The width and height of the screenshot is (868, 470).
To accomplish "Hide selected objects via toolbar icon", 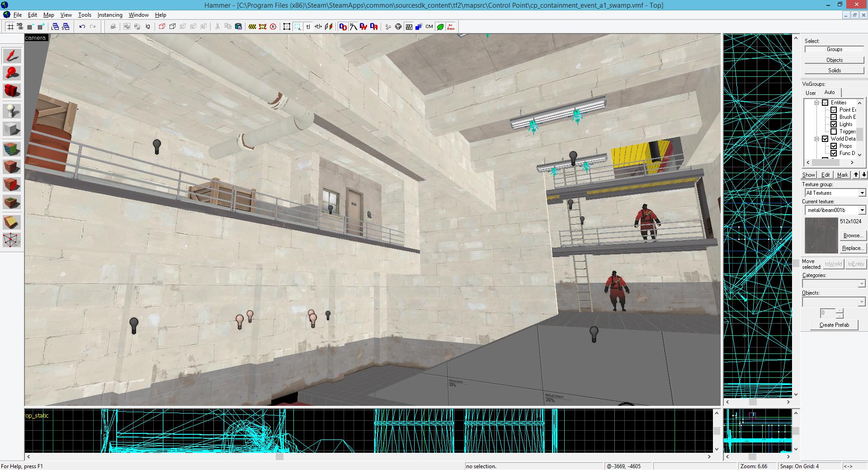I will 162,27.
